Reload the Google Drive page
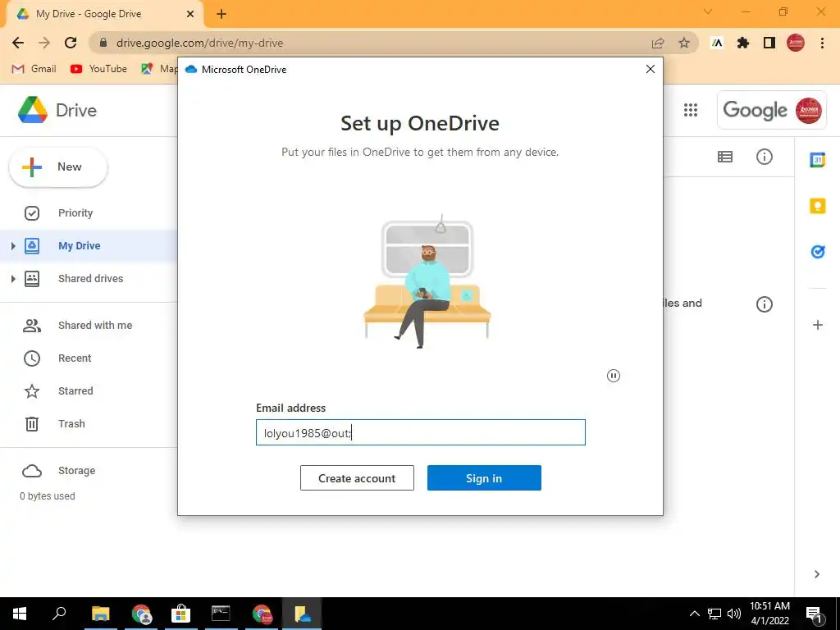The image size is (840, 630). click(x=71, y=43)
